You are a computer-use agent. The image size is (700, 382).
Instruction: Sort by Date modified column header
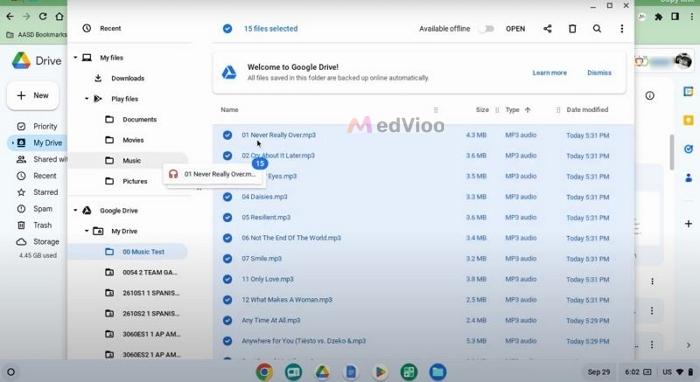(x=587, y=110)
